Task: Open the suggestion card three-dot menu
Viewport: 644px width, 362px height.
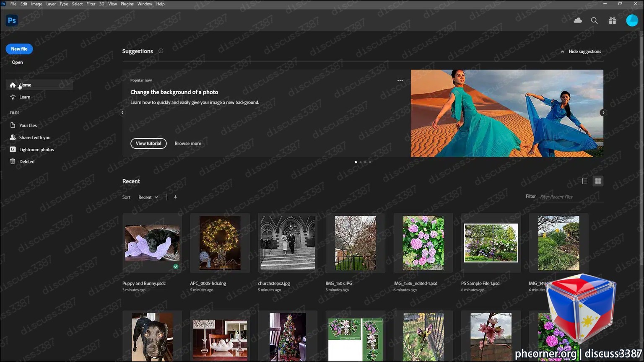Action: (x=400, y=80)
